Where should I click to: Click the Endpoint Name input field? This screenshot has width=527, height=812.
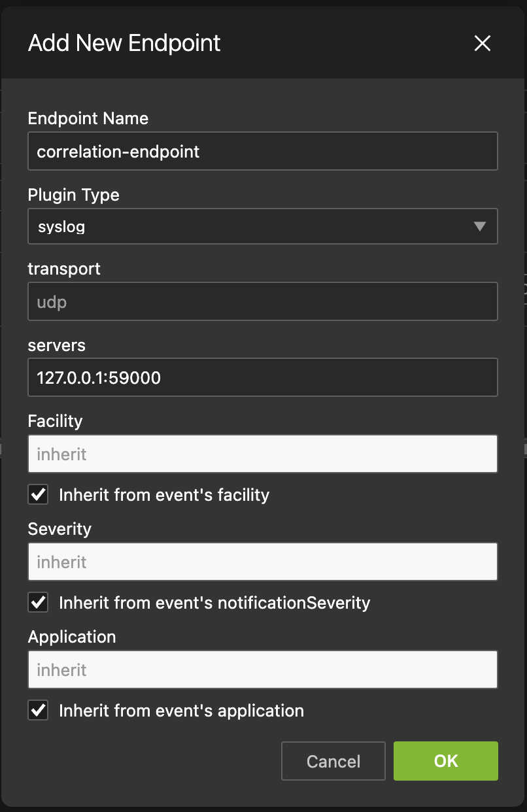263,151
